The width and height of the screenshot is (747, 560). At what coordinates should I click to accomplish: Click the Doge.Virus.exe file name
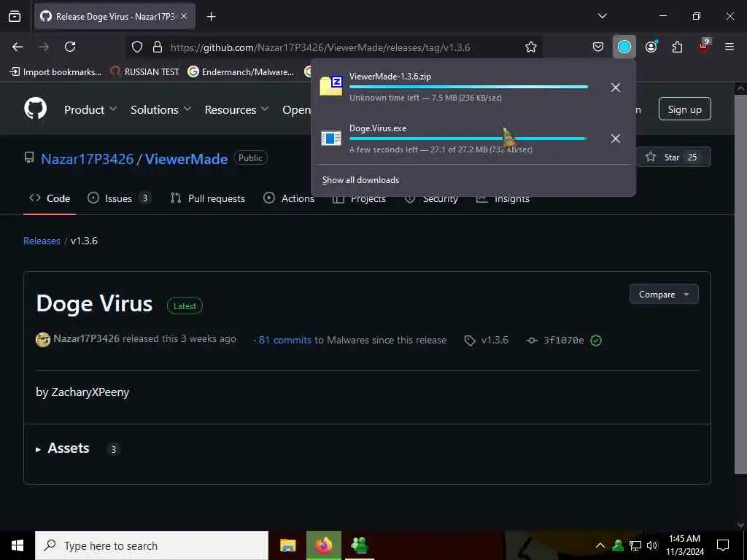pos(378,128)
